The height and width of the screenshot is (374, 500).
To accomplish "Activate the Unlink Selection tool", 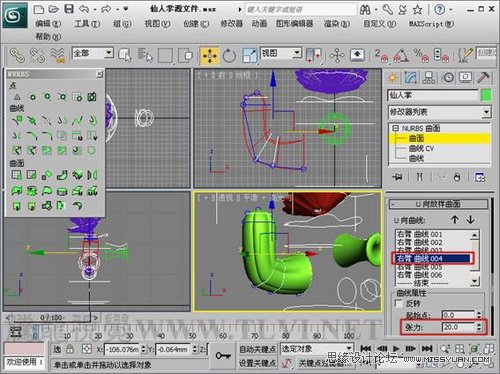I will pyautogui.click(x=37, y=55).
